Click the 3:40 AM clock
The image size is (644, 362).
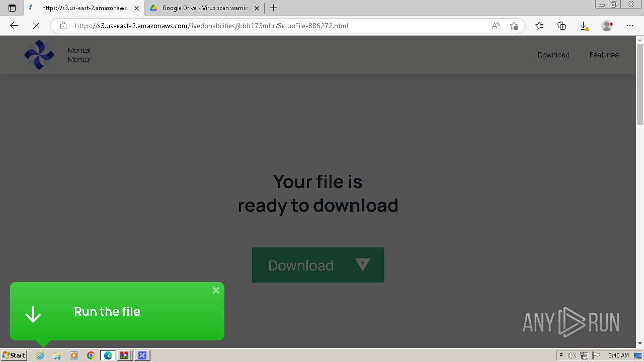(x=618, y=355)
